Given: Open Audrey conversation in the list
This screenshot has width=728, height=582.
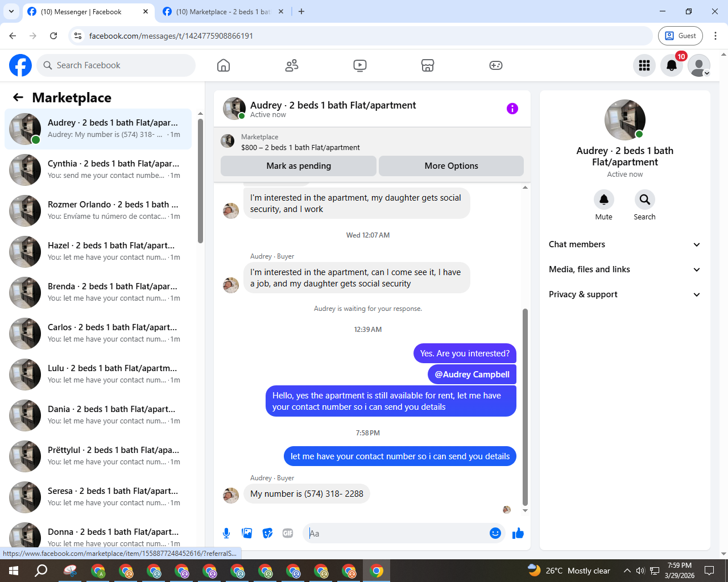Looking at the screenshot, I should 98,129.
